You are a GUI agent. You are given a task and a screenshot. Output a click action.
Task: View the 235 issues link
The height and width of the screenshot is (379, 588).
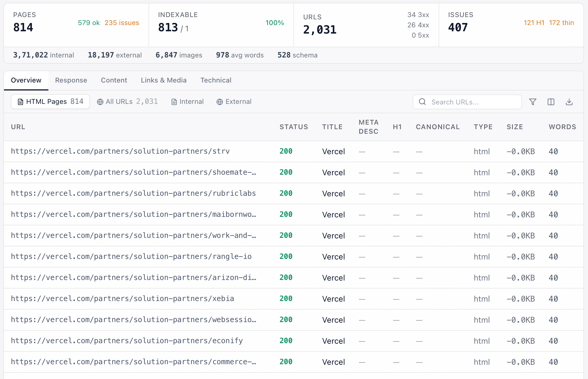coord(122,23)
